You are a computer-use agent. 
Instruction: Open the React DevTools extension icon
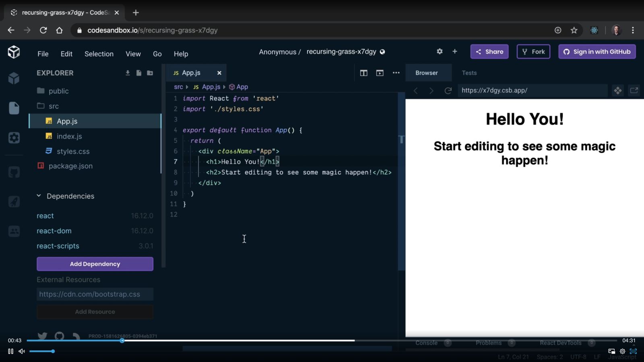pyautogui.click(x=594, y=30)
